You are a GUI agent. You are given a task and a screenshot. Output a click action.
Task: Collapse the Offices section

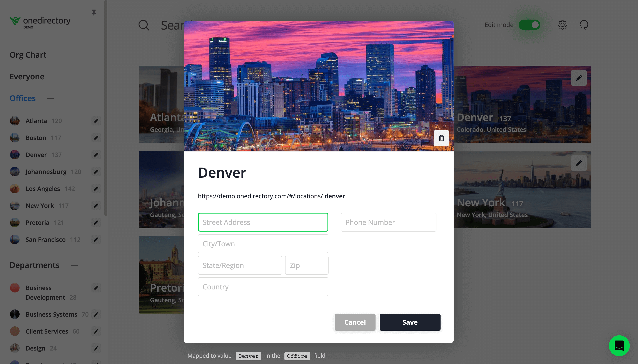(x=51, y=98)
